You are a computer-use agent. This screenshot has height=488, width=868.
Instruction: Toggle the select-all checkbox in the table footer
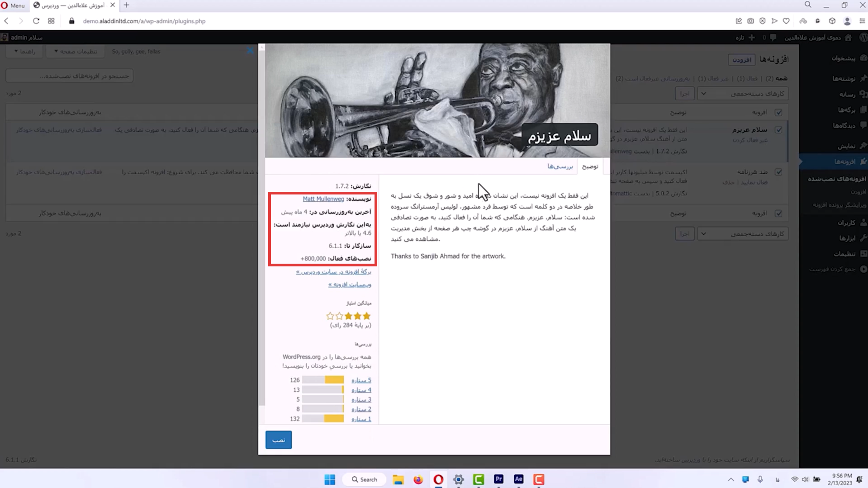(x=778, y=213)
